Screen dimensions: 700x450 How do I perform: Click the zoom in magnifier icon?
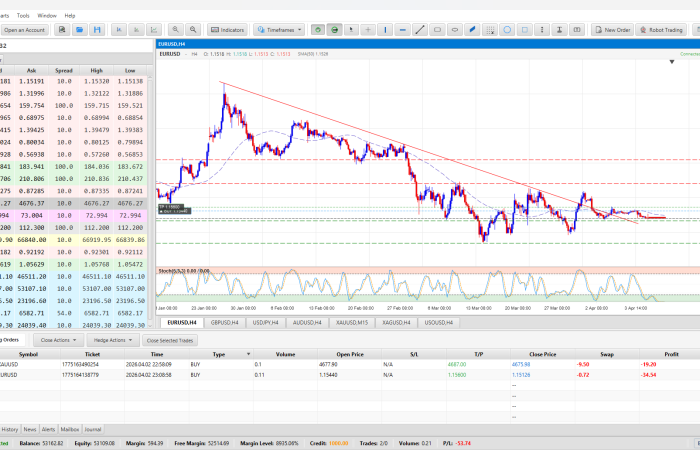(175, 30)
